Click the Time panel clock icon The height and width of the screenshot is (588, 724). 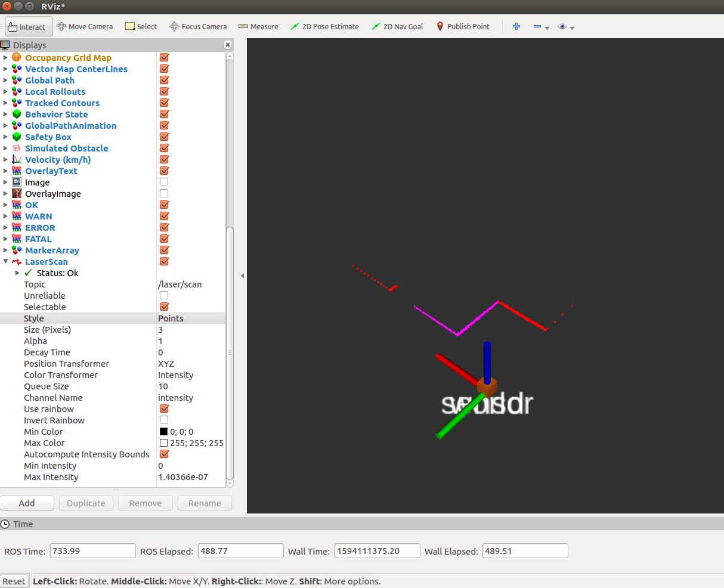point(5,524)
